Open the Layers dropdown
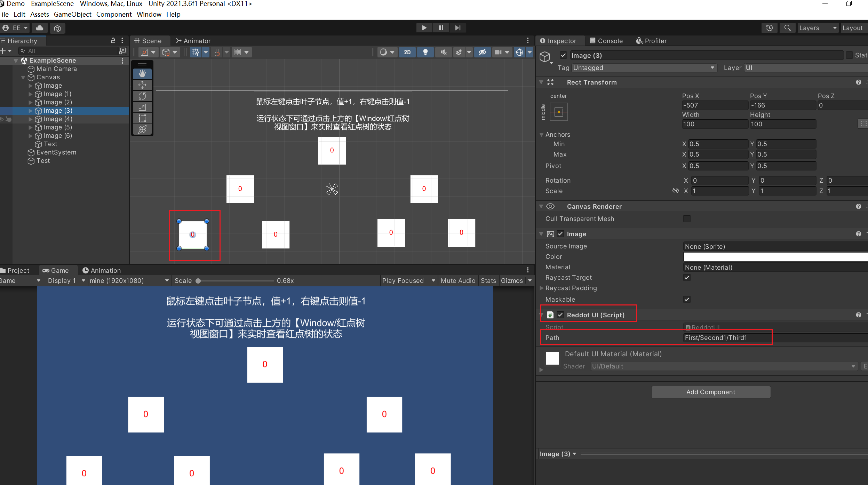This screenshot has height=485, width=868. 818,28
